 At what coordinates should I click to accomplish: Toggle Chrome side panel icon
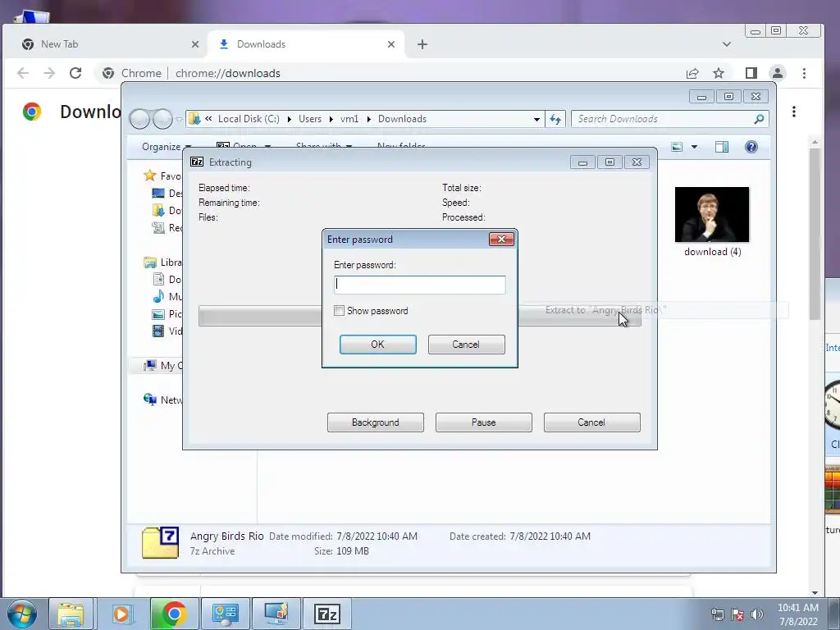(751, 73)
